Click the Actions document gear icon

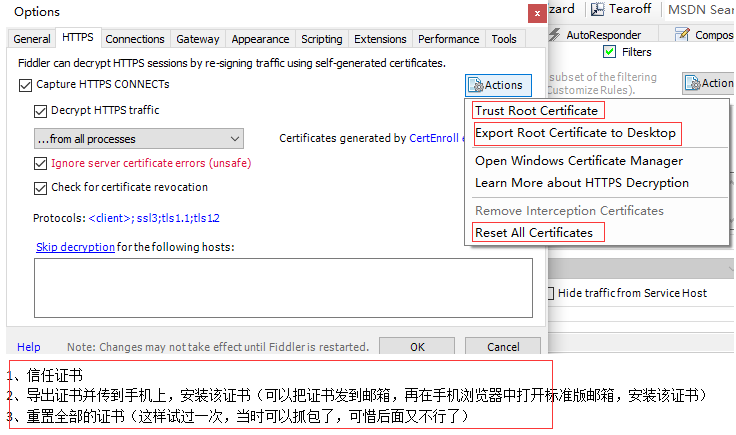click(x=476, y=85)
